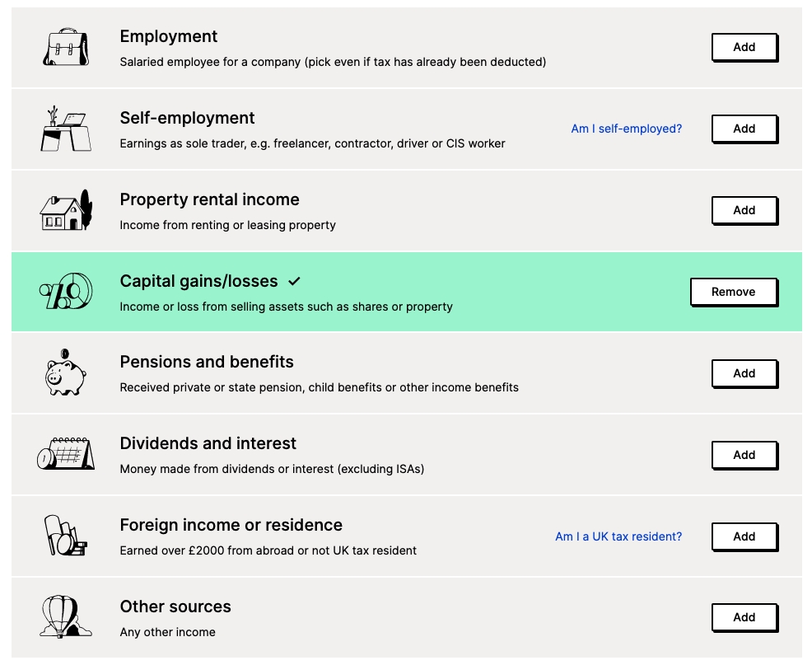Open 'Am I a UK tax resident?' link
812x665 pixels.
coord(618,536)
